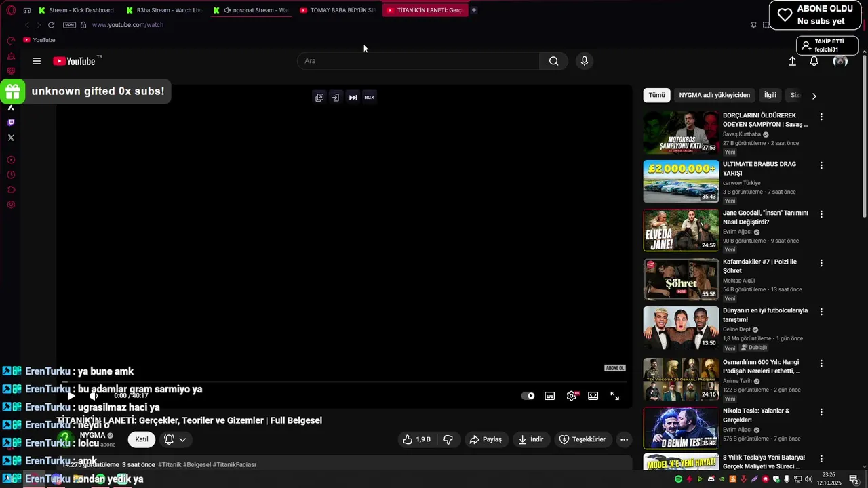
Task: Open YouTube hamburger guide menu
Action: 37,61
